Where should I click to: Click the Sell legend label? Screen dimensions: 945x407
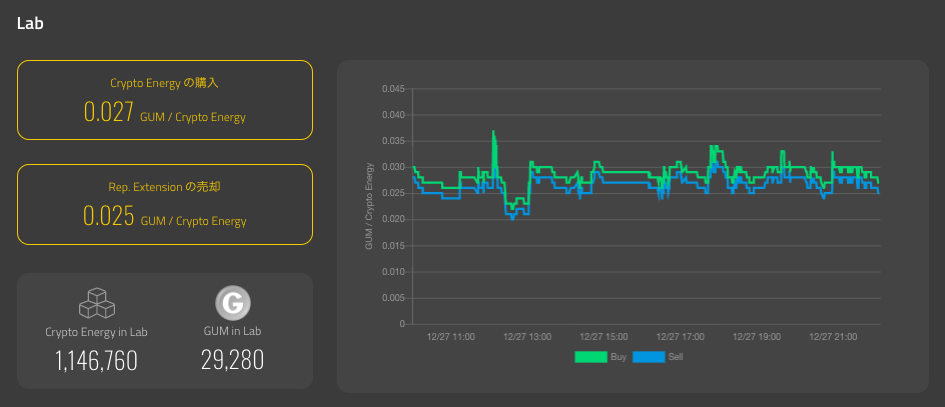(676, 357)
